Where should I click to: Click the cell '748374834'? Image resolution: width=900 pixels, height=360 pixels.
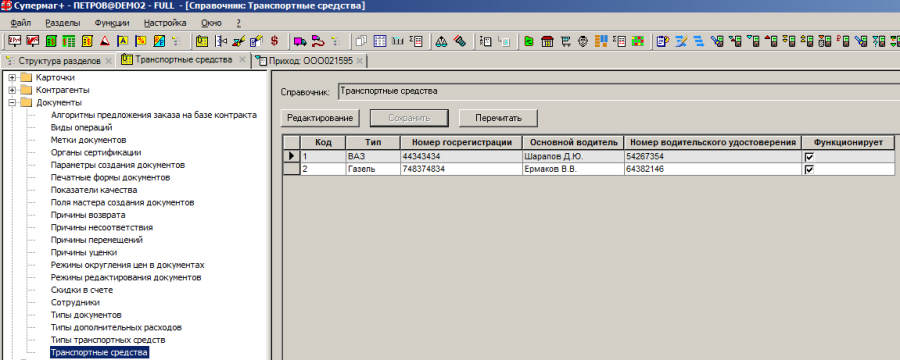[461, 169]
